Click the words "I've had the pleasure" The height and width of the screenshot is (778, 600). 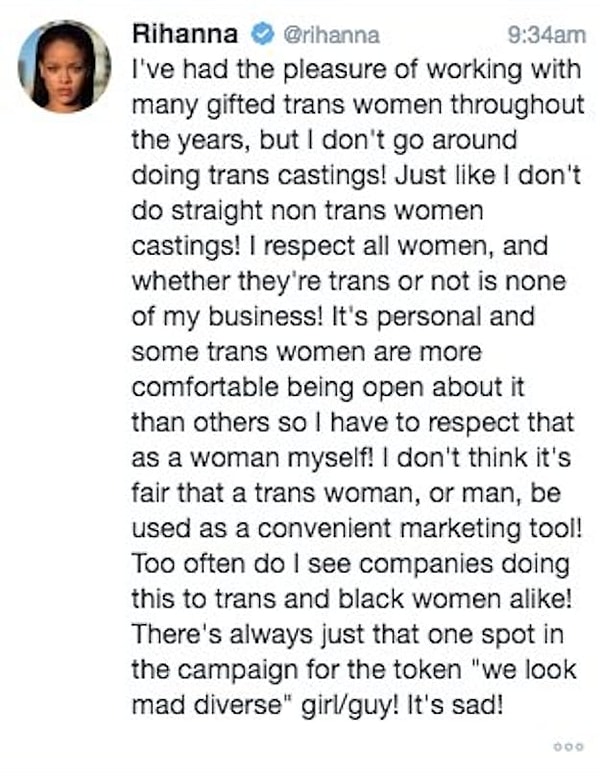(227, 69)
